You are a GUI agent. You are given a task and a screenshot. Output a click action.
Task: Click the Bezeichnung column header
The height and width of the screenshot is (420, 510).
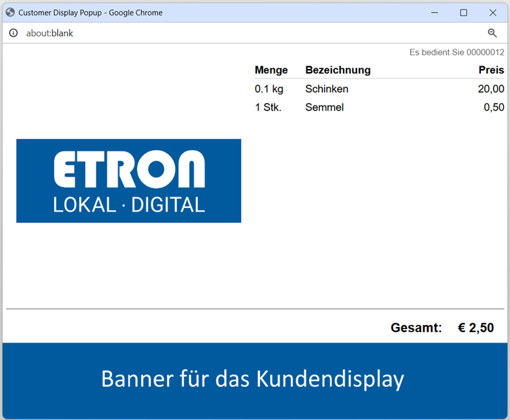(337, 70)
